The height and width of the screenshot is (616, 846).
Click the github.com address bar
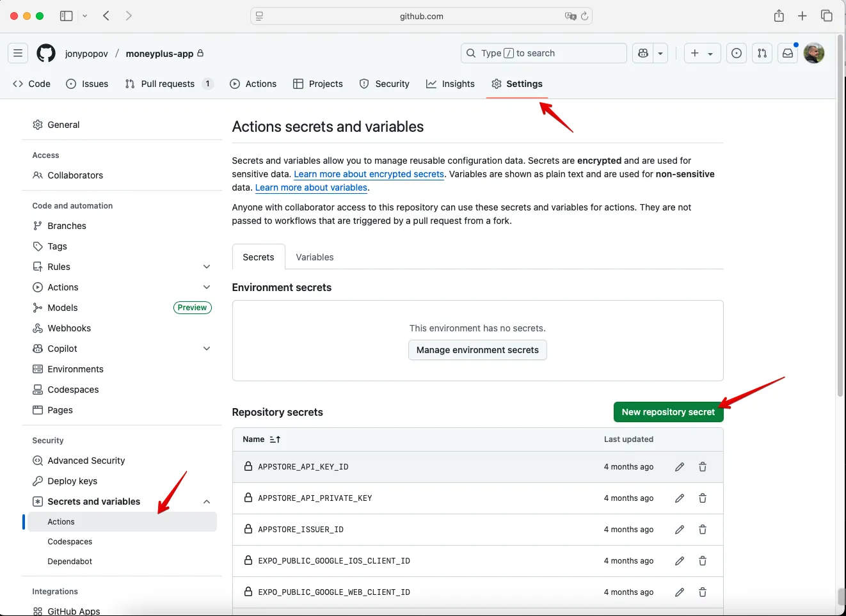(422, 16)
